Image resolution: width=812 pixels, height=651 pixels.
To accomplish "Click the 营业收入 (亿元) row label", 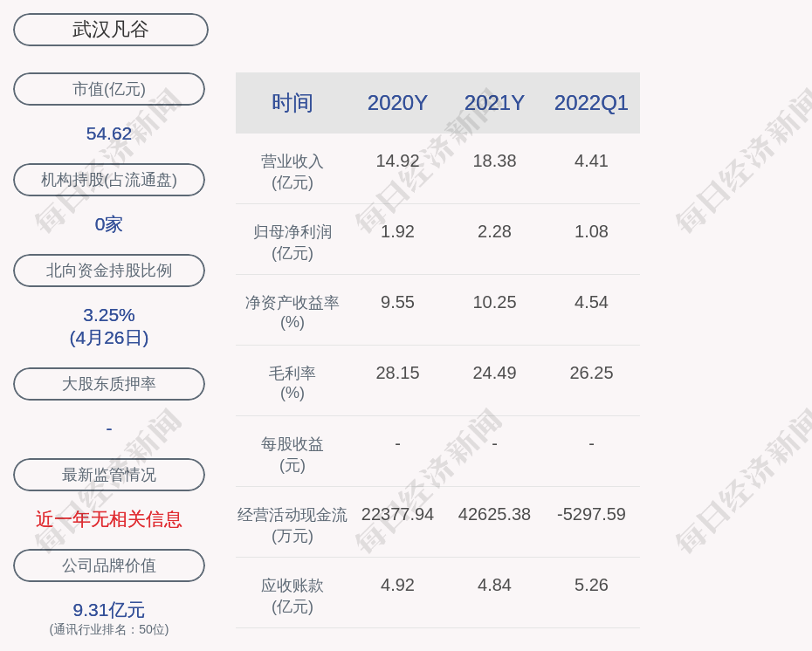I will coord(292,172).
